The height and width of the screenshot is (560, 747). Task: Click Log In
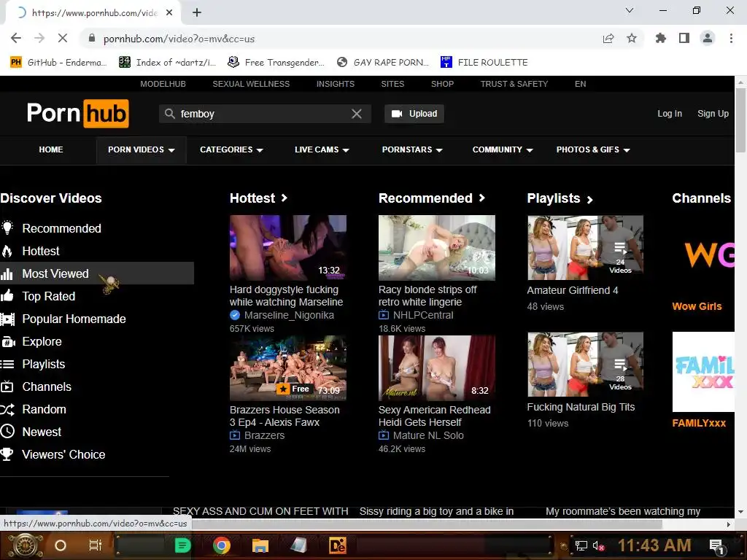point(670,113)
